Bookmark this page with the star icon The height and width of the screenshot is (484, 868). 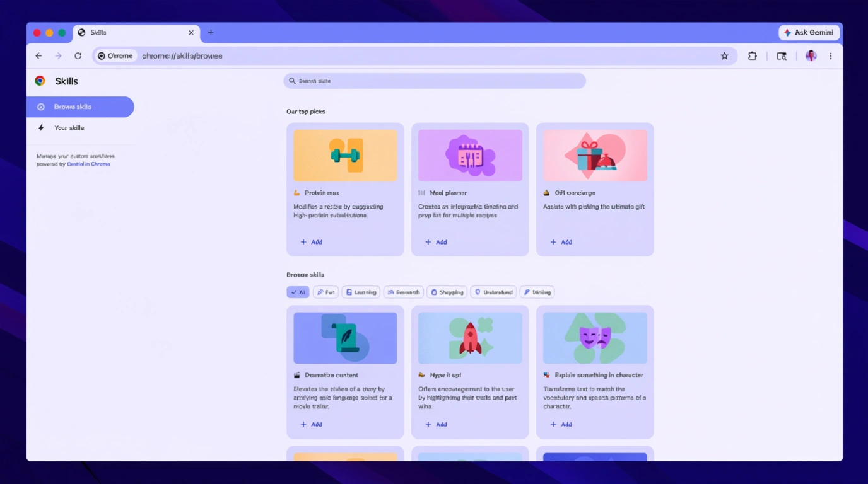pyautogui.click(x=724, y=56)
